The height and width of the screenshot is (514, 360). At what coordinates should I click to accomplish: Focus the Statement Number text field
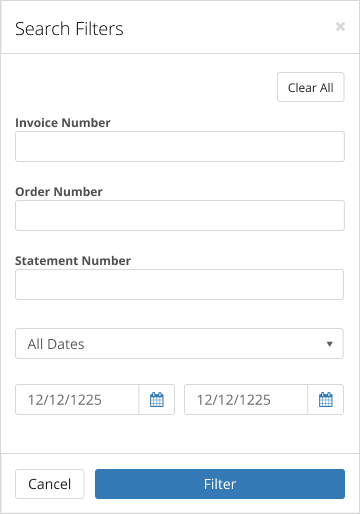coord(179,285)
